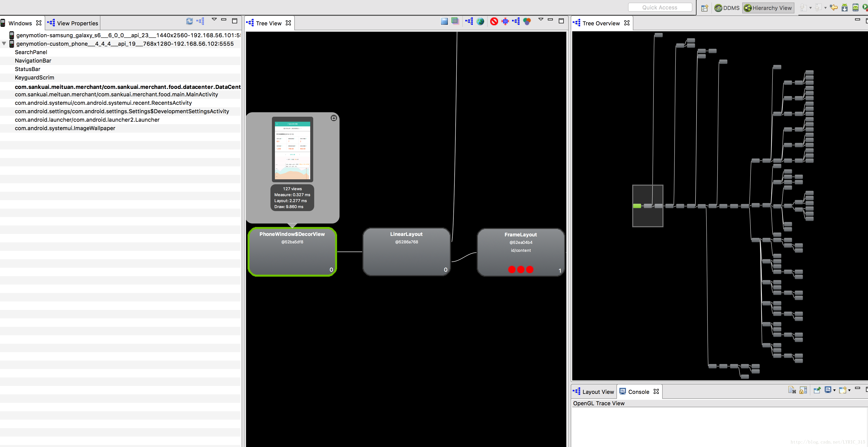
Task: Expand the genymotion-samsung_galaxy_s6 device entry
Action: coord(4,35)
